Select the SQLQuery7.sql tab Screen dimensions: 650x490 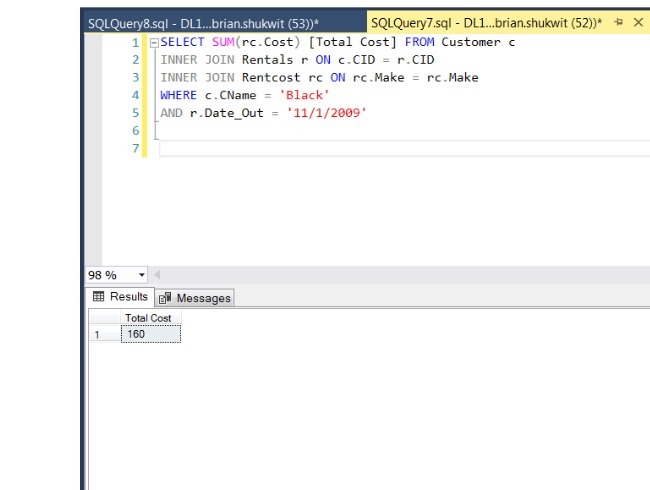[x=486, y=23]
